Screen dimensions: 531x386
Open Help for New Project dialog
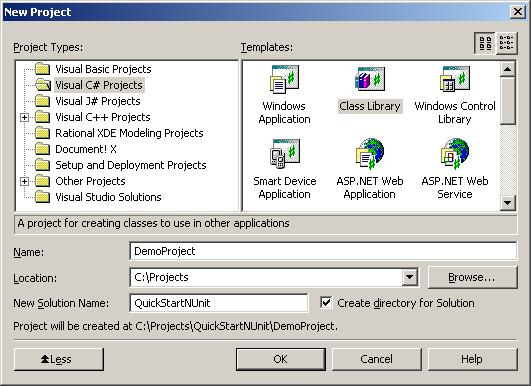tap(472, 359)
